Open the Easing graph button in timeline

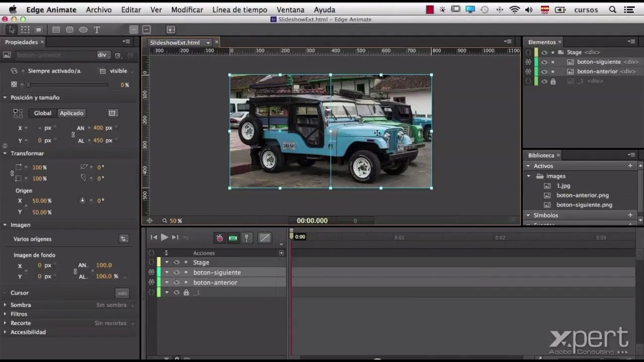pos(265,238)
